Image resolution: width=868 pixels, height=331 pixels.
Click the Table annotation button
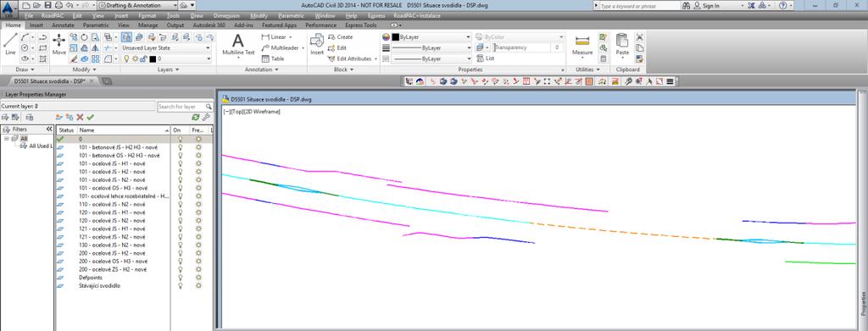[x=273, y=58]
